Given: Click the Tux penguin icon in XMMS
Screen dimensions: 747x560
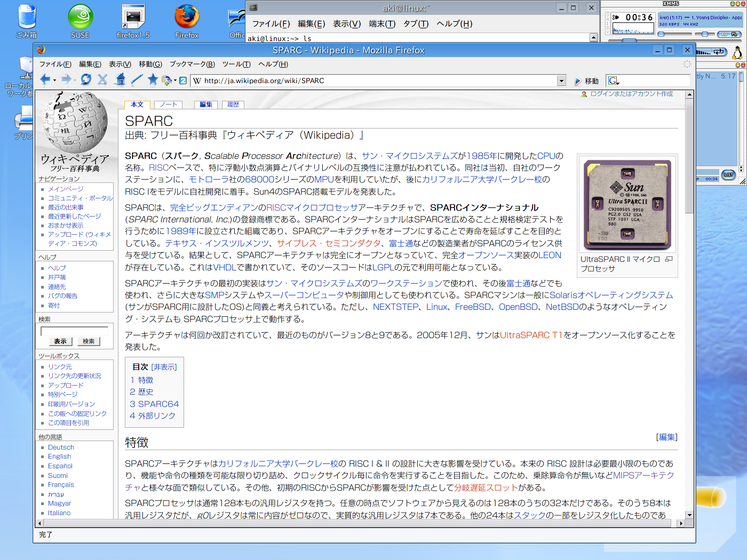Looking at the screenshot, I should click(737, 52).
